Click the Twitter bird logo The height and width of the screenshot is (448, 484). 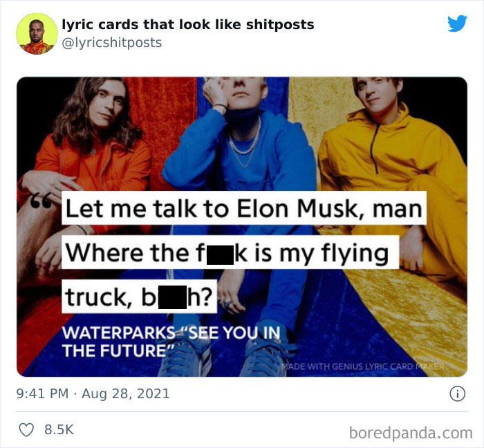tap(457, 23)
